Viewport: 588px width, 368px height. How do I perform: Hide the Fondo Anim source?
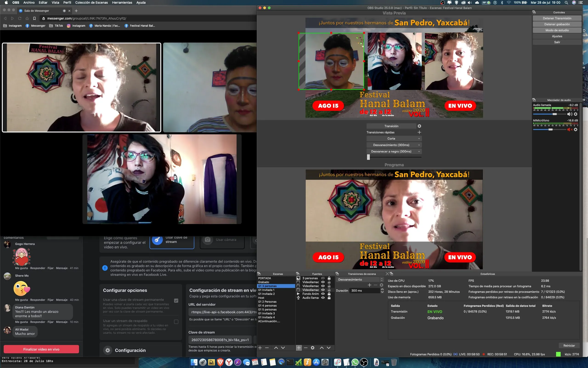point(323,294)
